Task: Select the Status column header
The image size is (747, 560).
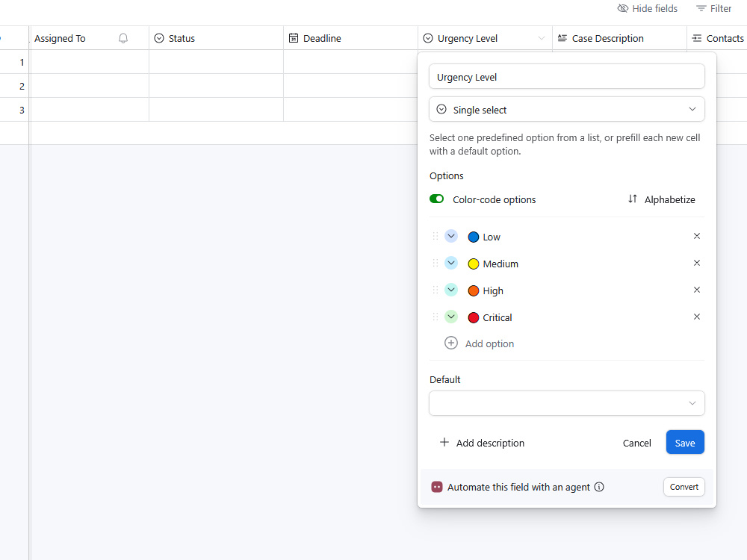Action: coord(216,38)
